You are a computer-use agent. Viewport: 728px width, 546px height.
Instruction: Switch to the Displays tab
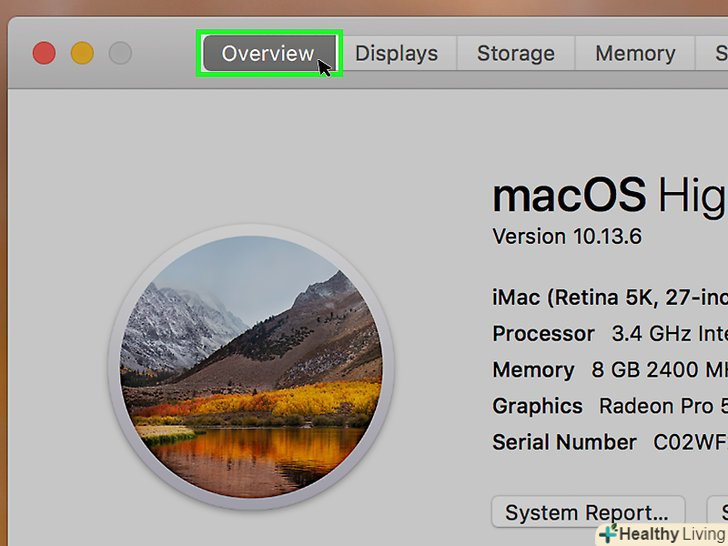point(397,53)
